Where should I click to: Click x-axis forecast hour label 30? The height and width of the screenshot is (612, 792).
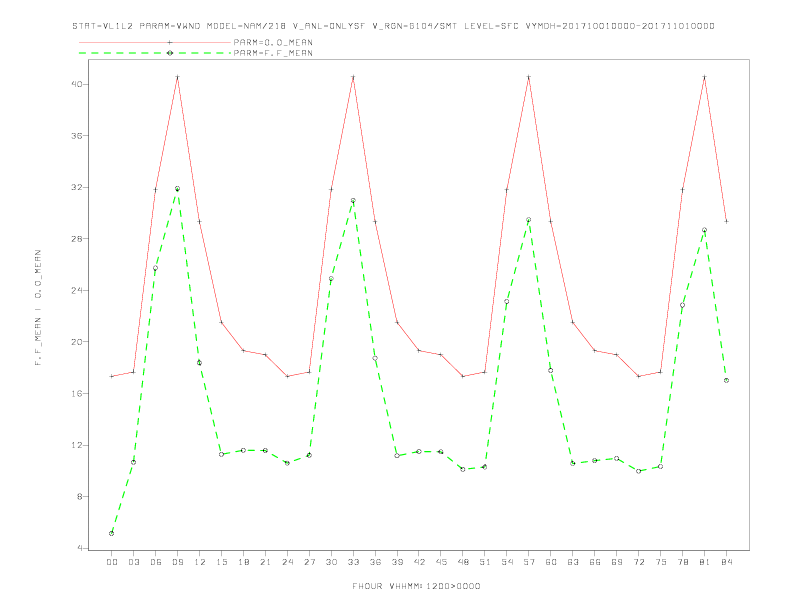click(331, 562)
